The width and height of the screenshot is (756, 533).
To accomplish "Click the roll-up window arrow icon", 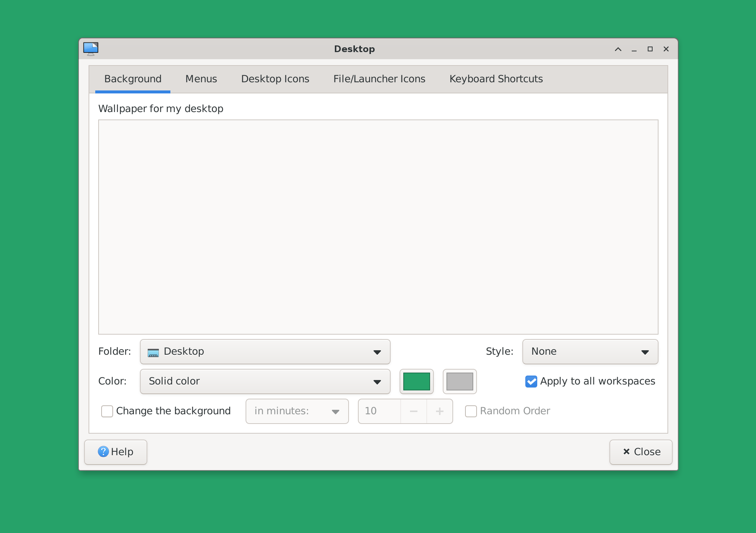I will pyautogui.click(x=618, y=49).
